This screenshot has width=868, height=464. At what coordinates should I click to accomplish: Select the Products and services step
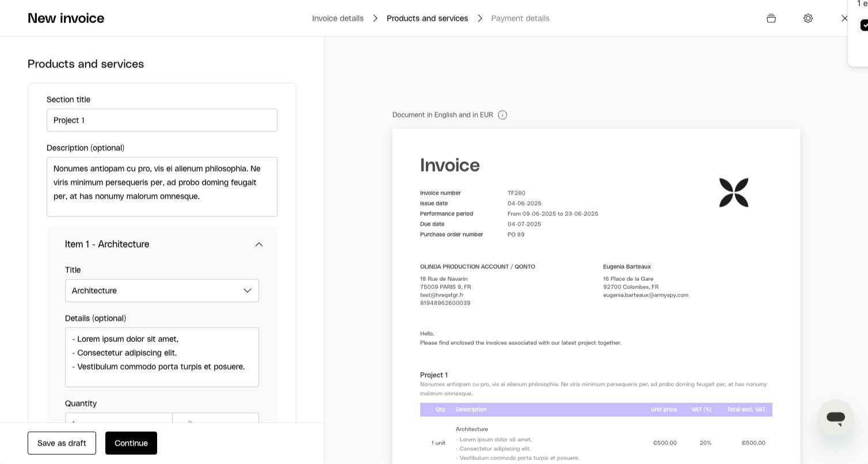[x=427, y=18]
